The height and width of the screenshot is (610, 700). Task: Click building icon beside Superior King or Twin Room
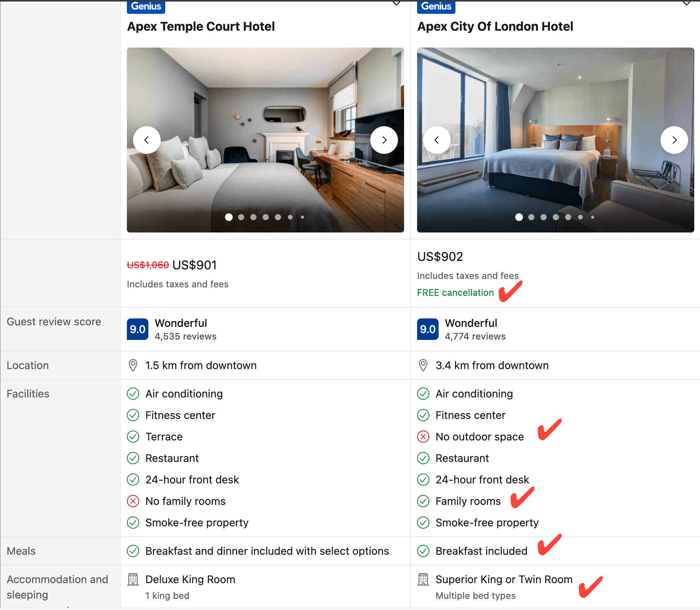coord(423,579)
